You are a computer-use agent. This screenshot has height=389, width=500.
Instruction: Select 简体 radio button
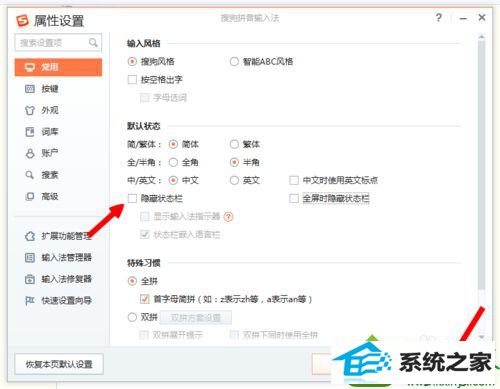pyautogui.click(x=173, y=144)
